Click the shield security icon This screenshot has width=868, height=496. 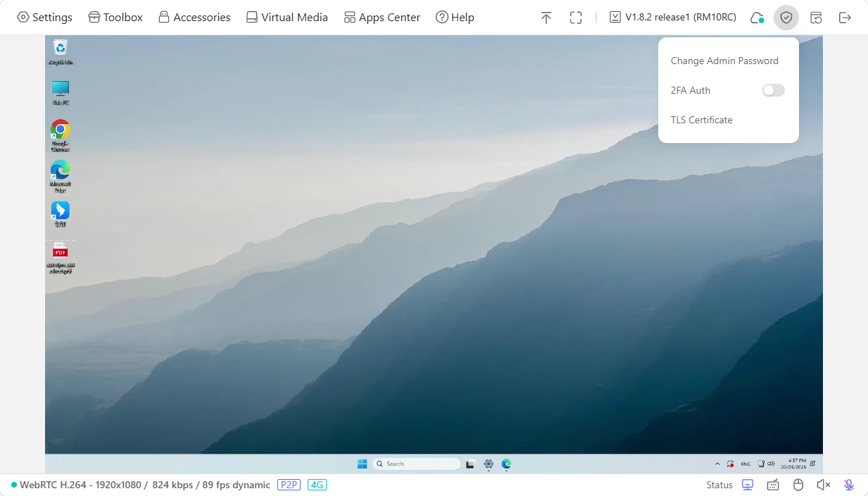tap(786, 18)
